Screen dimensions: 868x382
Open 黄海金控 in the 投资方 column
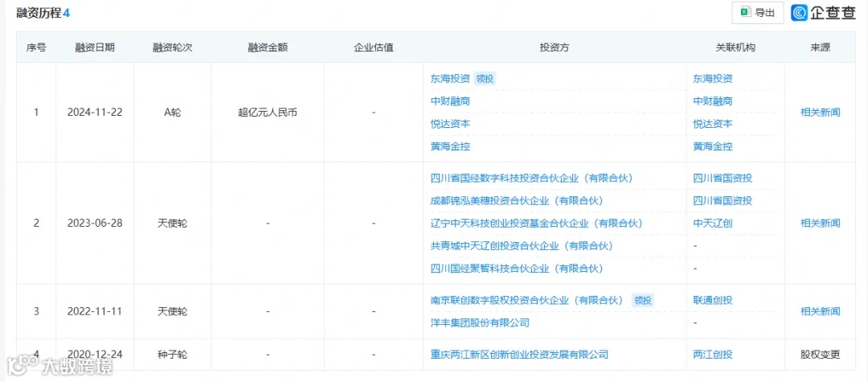(x=450, y=146)
